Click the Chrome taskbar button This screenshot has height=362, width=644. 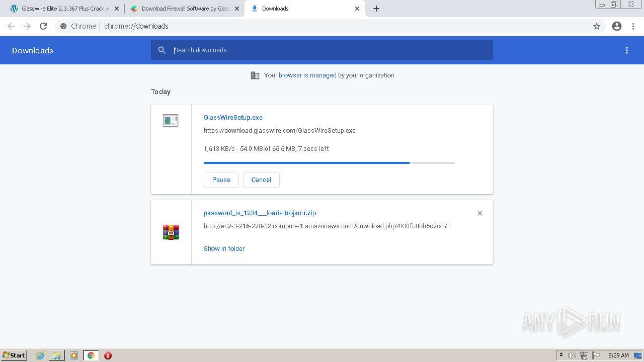91,355
